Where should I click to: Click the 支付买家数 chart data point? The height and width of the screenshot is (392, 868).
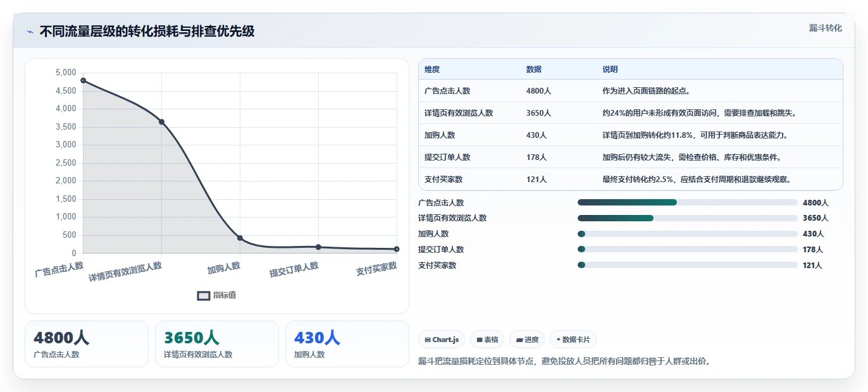pos(397,249)
